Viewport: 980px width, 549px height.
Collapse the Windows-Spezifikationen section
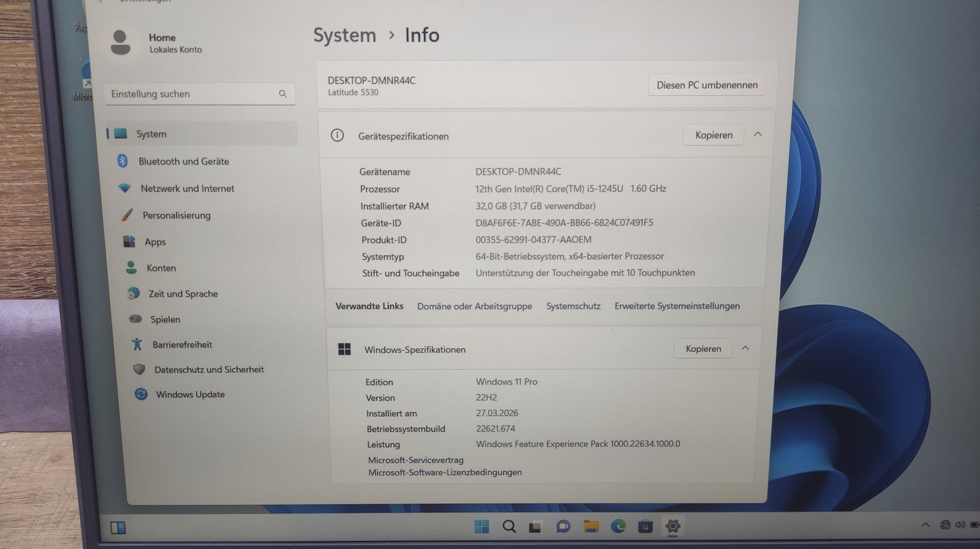click(x=745, y=348)
